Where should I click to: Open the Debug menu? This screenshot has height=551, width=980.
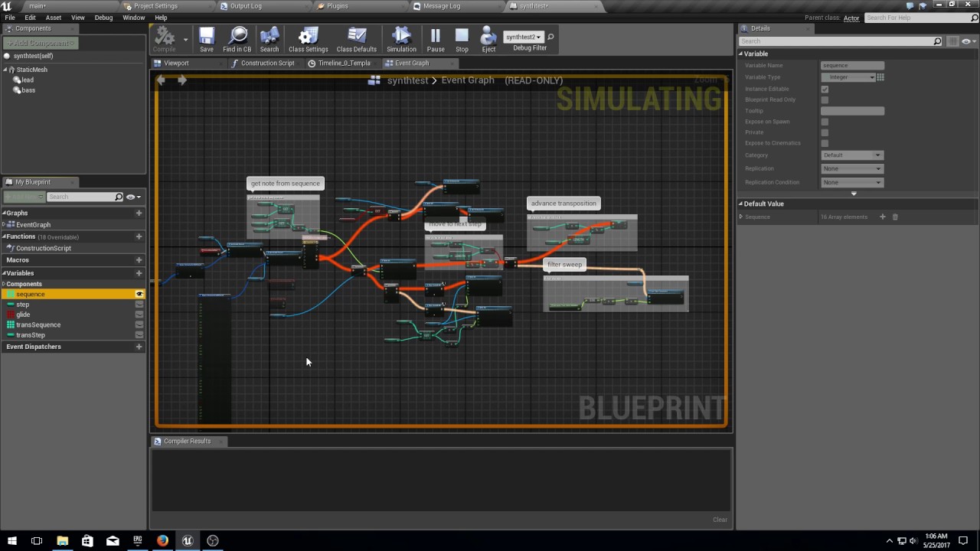pos(103,18)
